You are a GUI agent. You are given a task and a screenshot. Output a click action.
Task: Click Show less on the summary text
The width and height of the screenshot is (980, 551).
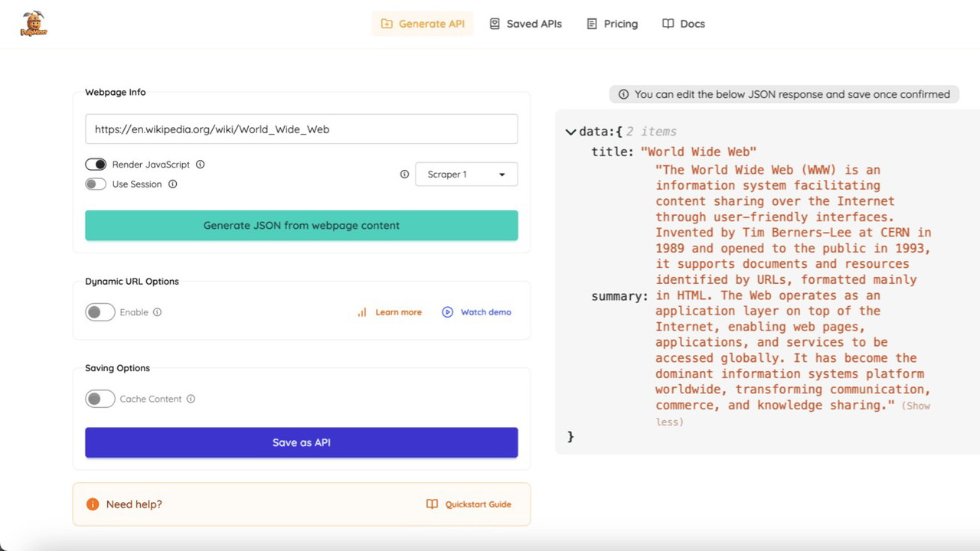[916, 406]
